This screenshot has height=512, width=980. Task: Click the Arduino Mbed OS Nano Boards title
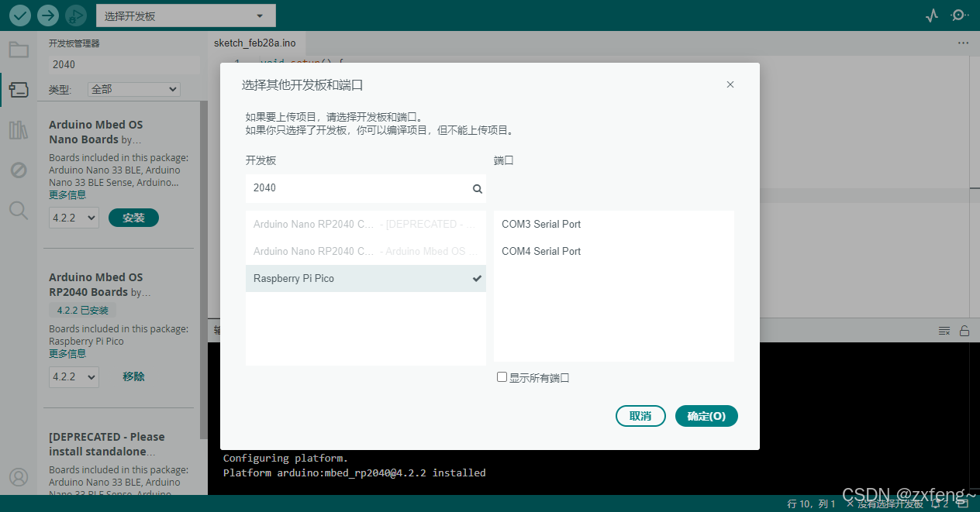[96, 132]
